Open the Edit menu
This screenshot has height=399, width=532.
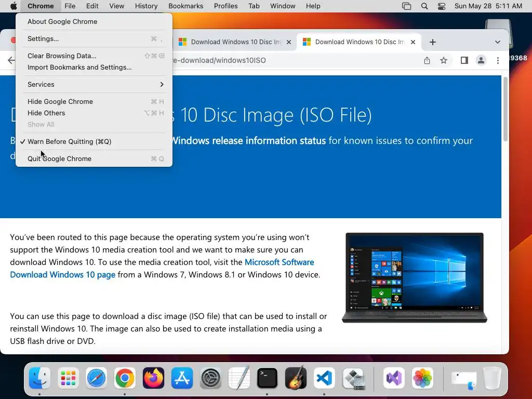[92, 6]
